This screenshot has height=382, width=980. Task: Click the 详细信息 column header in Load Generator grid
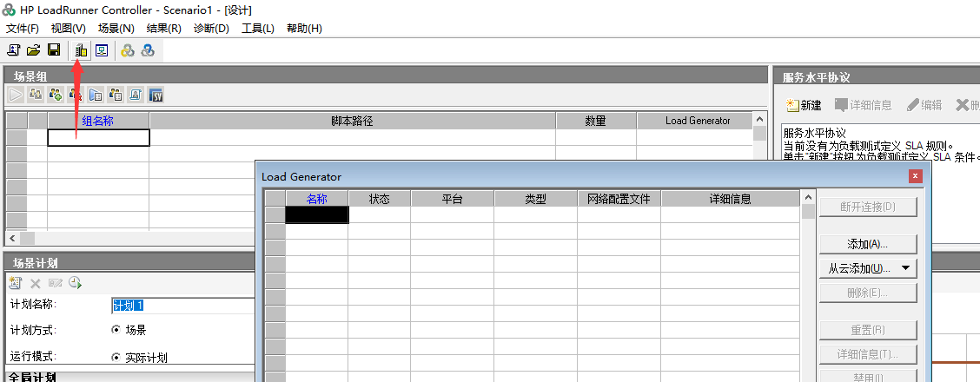click(730, 199)
